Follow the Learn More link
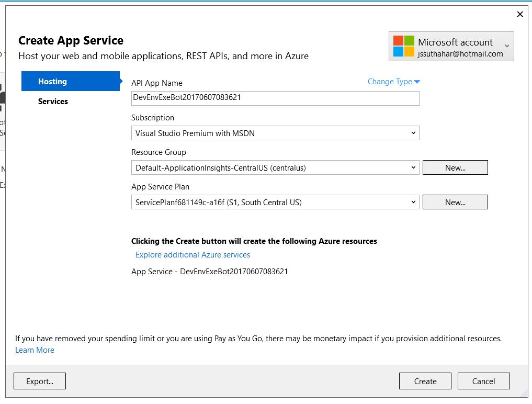 tap(35, 350)
